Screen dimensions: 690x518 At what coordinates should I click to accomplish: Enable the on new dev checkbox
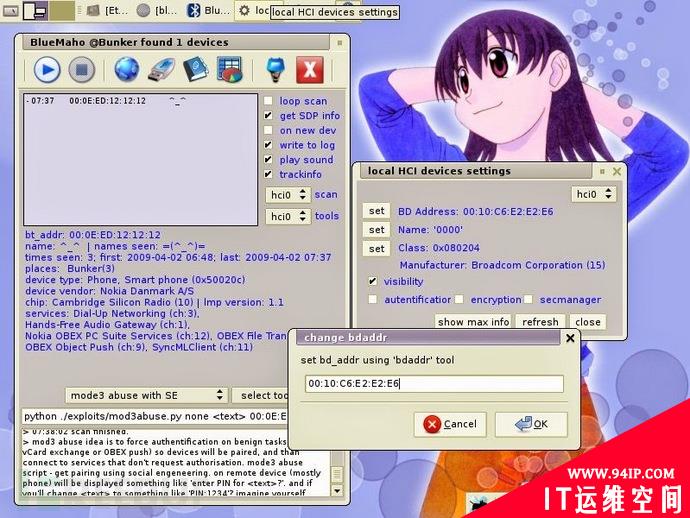[x=268, y=130]
